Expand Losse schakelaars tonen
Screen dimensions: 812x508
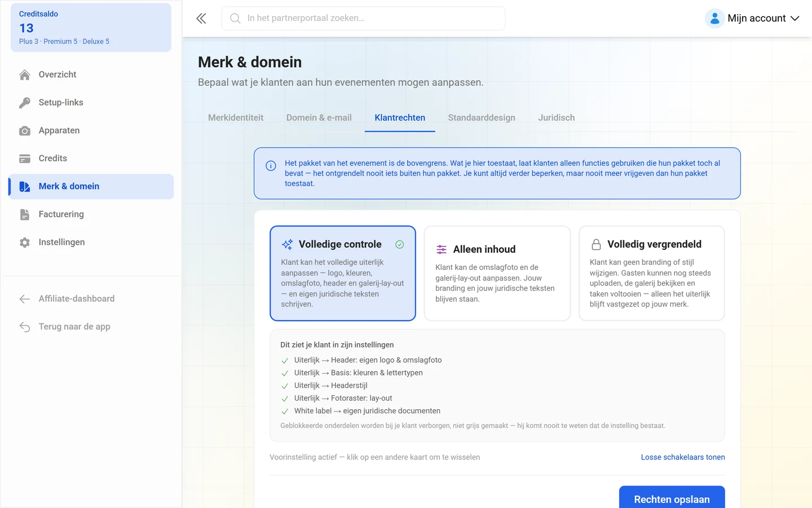click(683, 457)
